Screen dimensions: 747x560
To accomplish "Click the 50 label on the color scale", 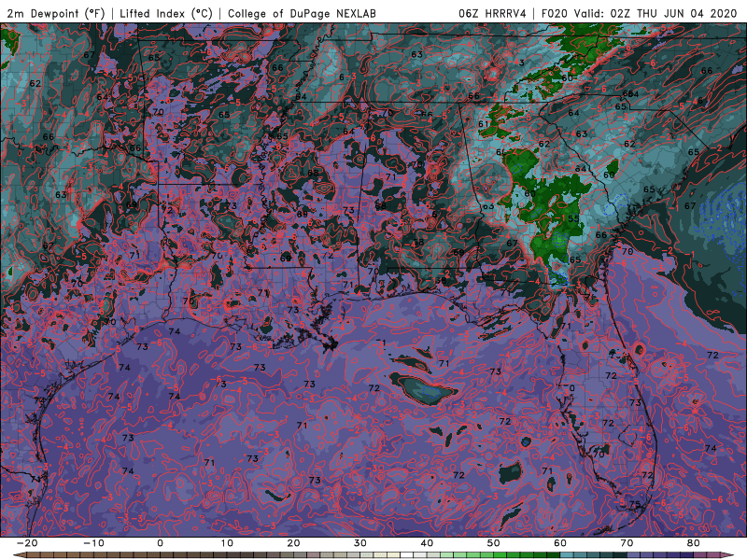I will (x=494, y=543).
